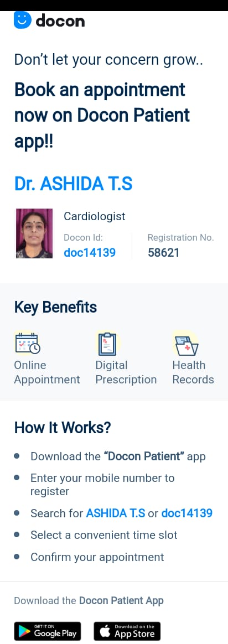
Task: Download on the App Store button
Action: pyautogui.click(x=127, y=631)
